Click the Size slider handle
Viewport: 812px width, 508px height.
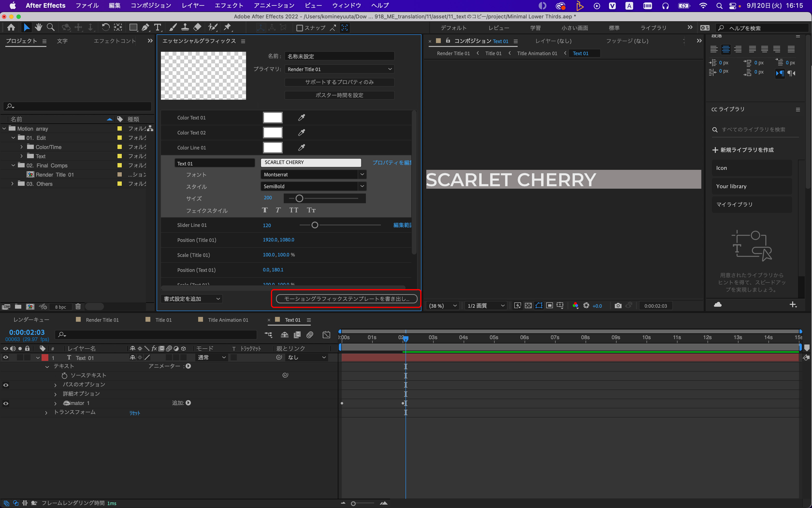pyautogui.click(x=299, y=198)
